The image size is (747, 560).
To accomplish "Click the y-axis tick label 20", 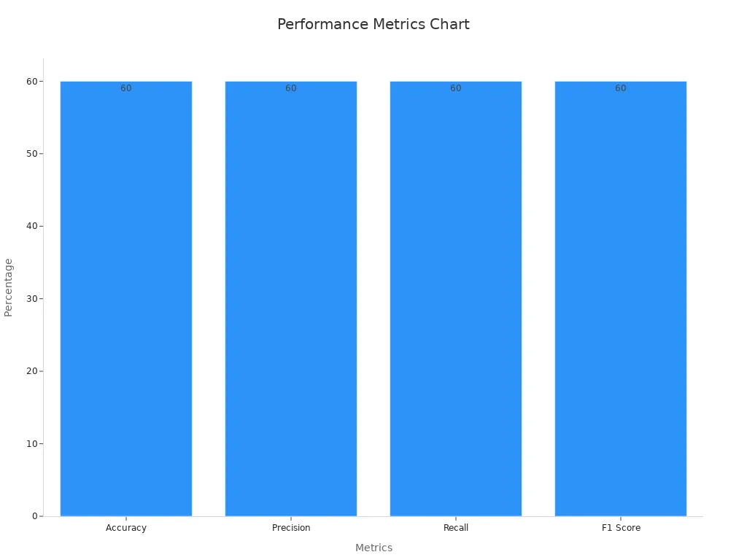I will pyautogui.click(x=32, y=371).
